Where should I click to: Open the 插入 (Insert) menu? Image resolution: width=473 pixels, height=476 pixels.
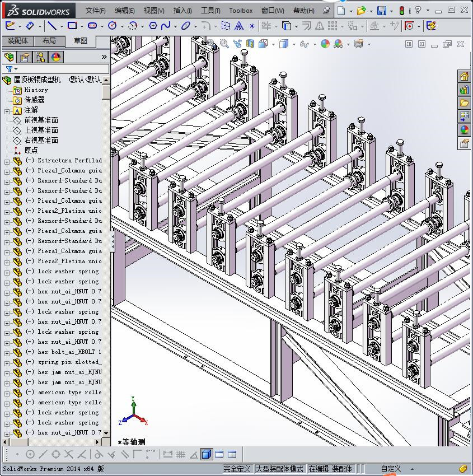tap(182, 11)
